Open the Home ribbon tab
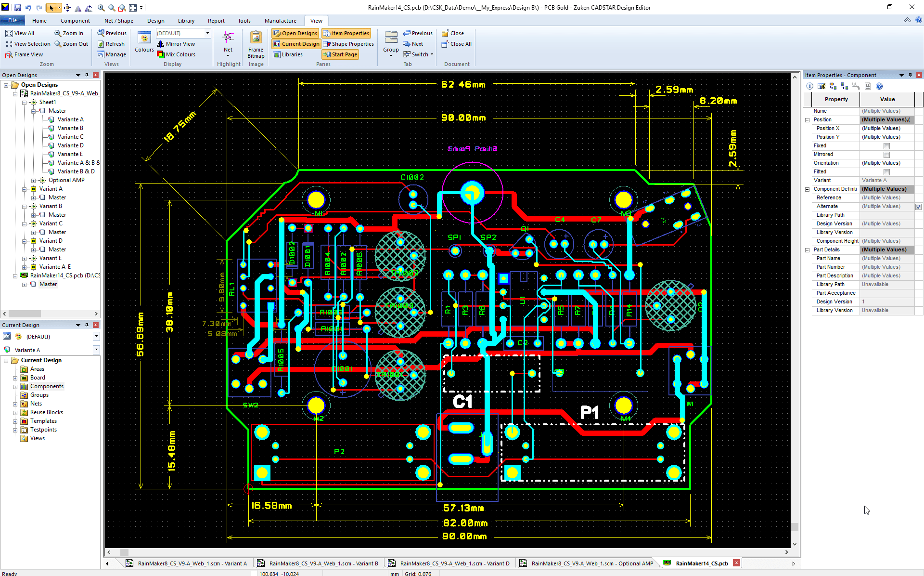924x576 pixels. pyautogui.click(x=39, y=21)
